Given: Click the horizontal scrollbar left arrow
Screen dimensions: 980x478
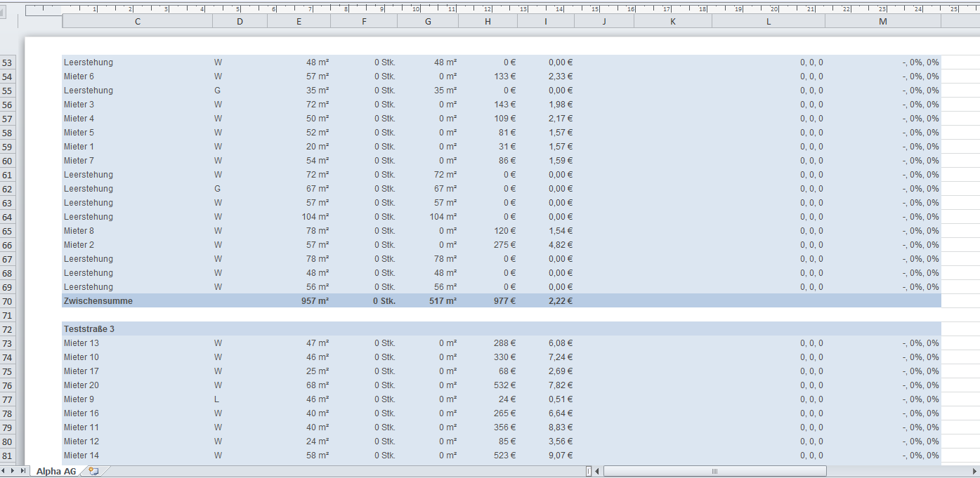Looking at the screenshot, I should [597, 471].
